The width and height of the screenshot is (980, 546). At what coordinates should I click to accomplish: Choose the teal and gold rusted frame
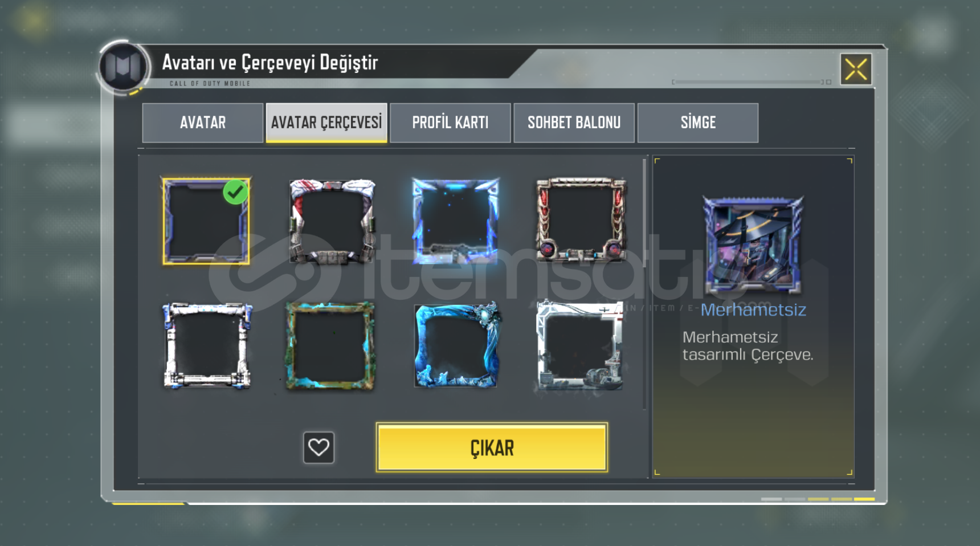pos(330,346)
